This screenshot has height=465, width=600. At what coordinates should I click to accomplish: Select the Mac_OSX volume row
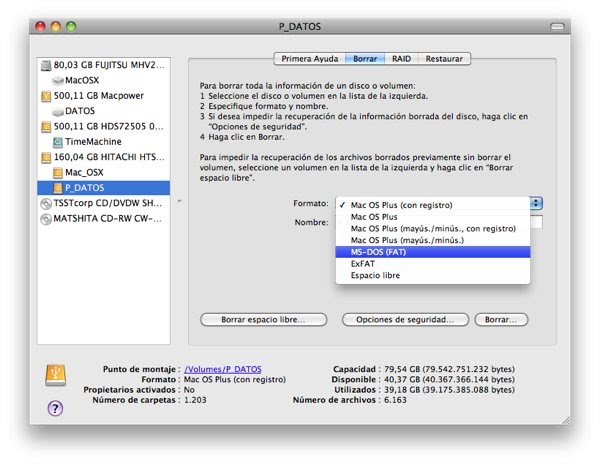(104, 172)
